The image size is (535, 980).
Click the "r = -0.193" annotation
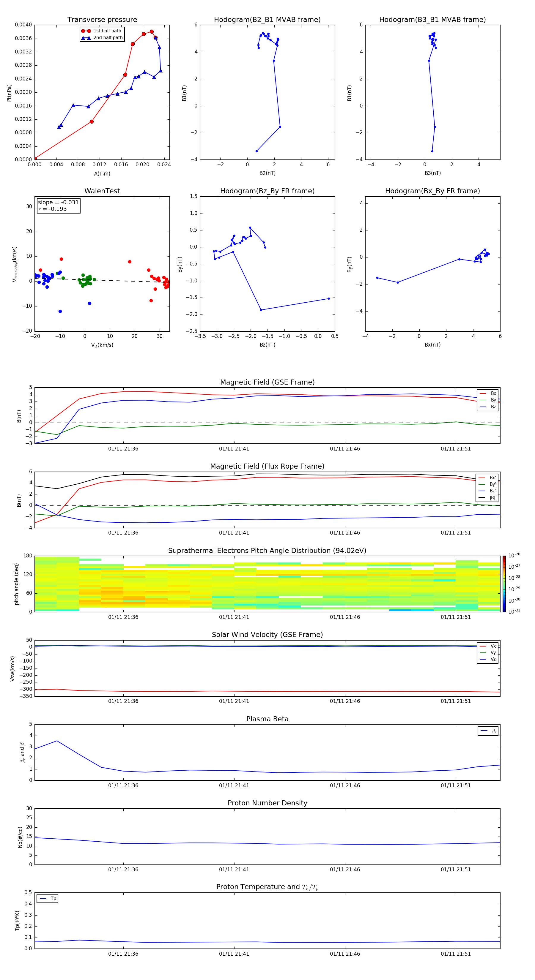pos(53,209)
